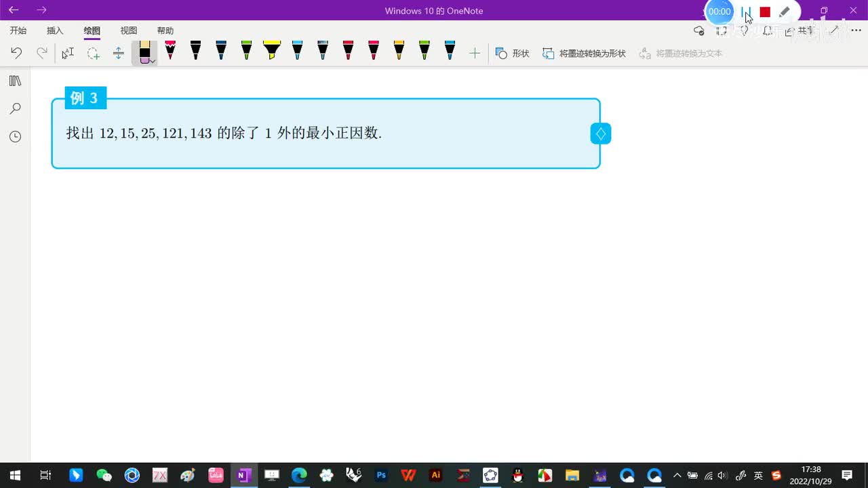Screen dimensions: 868x488
Task: Open Illustrator from the taskbar
Action: [x=436, y=475]
